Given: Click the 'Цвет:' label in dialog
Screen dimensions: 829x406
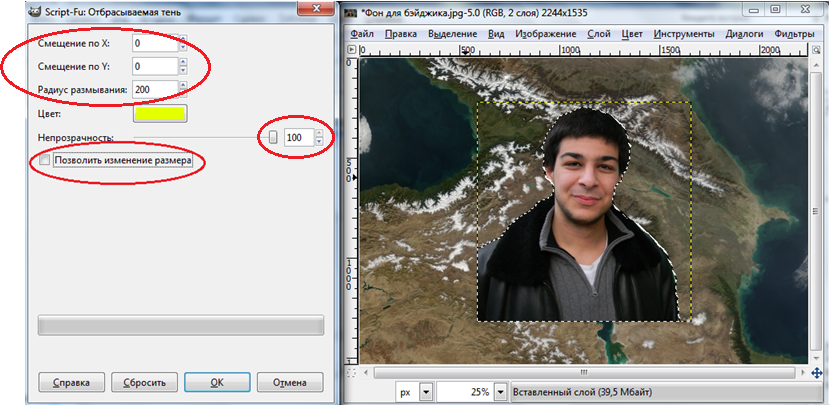Looking at the screenshot, I should click(x=50, y=114).
